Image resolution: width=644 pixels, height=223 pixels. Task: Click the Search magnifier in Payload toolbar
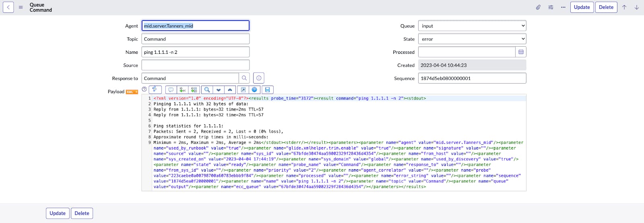(207, 90)
